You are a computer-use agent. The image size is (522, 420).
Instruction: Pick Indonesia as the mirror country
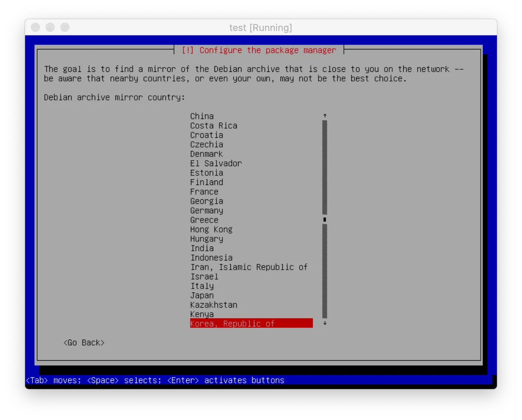212,258
